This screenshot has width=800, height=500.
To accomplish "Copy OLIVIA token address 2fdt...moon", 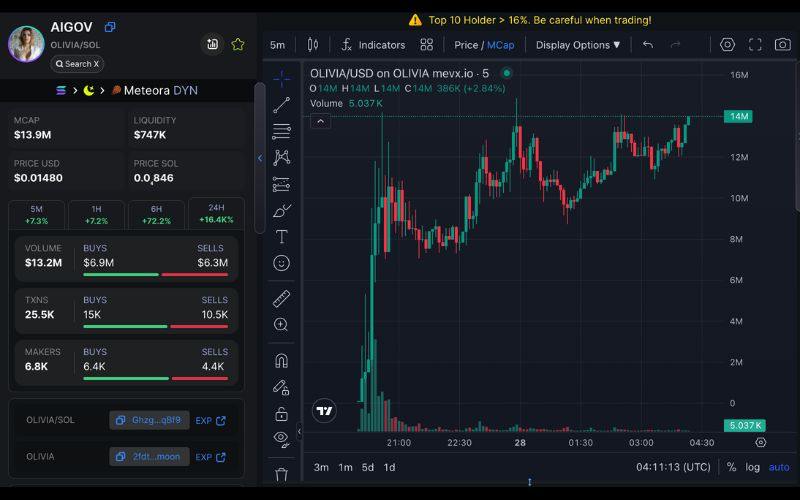I will (149, 457).
